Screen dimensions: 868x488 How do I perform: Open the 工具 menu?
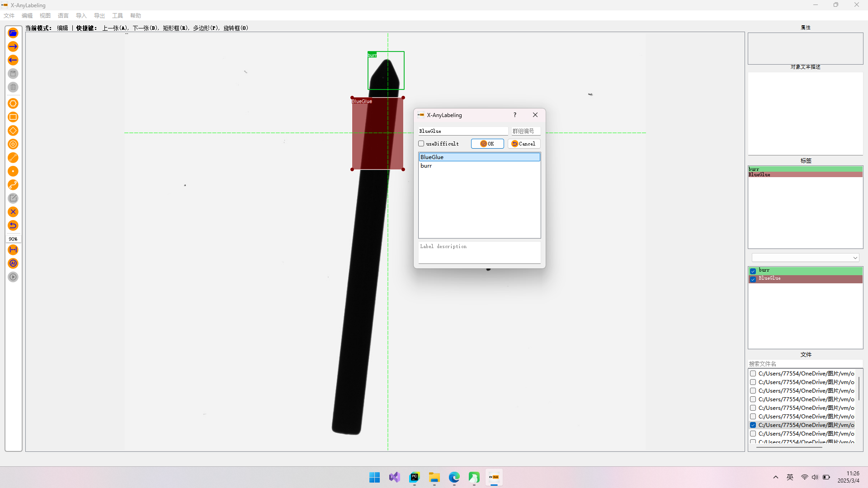pyautogui.click(x=118, y=16)
